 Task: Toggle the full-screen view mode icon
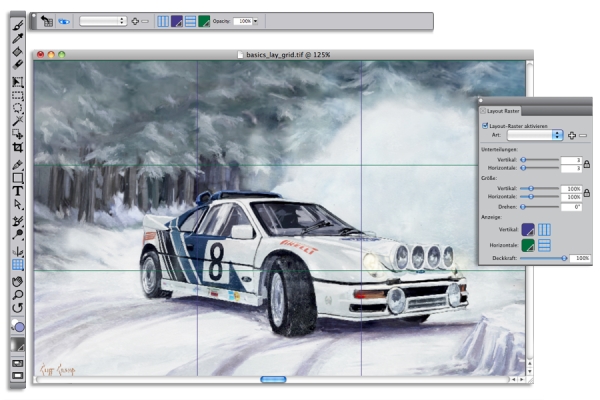tap(18, 376)
